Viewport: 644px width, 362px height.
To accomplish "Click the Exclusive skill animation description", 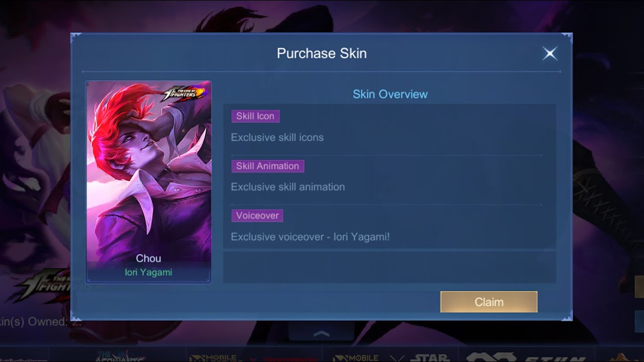I will point(288,187).
